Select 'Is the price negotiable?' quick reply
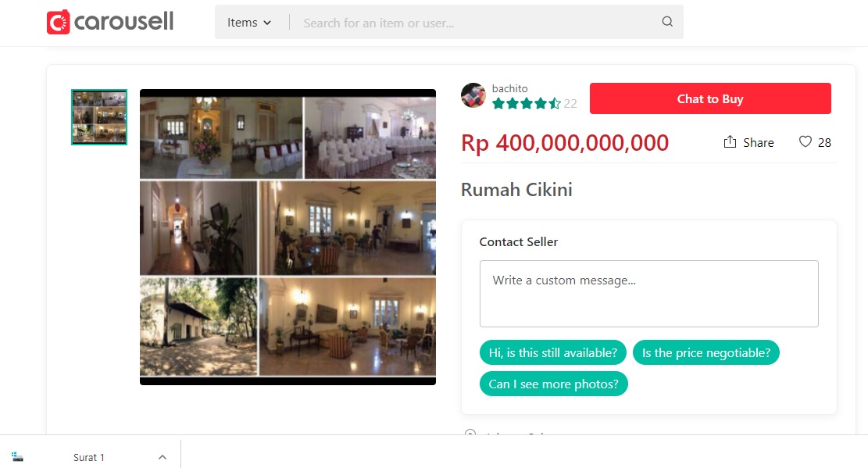 [705, 353]
